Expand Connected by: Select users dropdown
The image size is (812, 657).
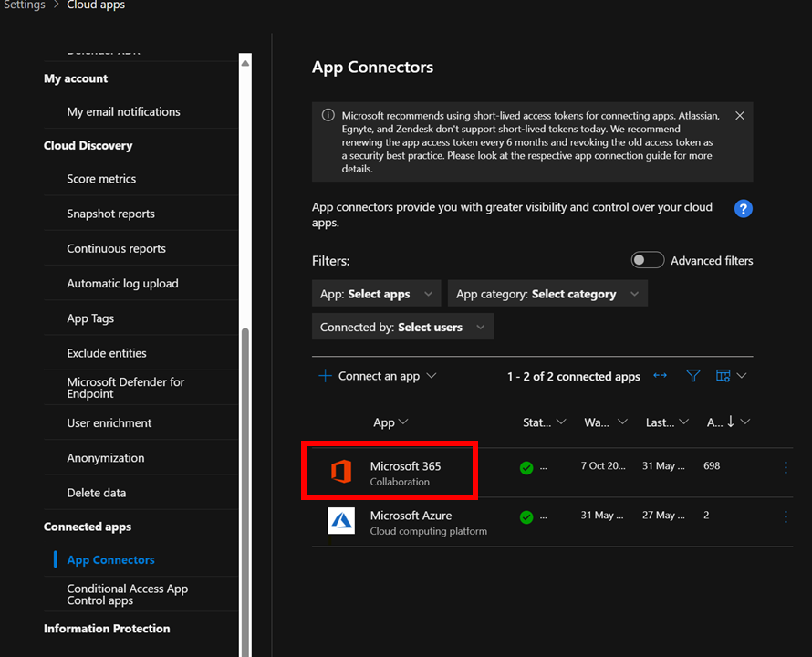(x=402, y=327)
